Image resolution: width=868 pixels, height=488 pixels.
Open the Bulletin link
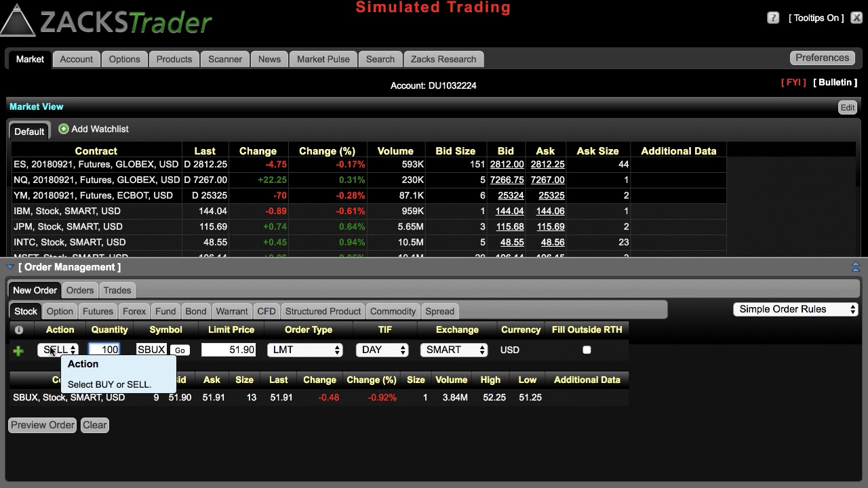(835, 82)
